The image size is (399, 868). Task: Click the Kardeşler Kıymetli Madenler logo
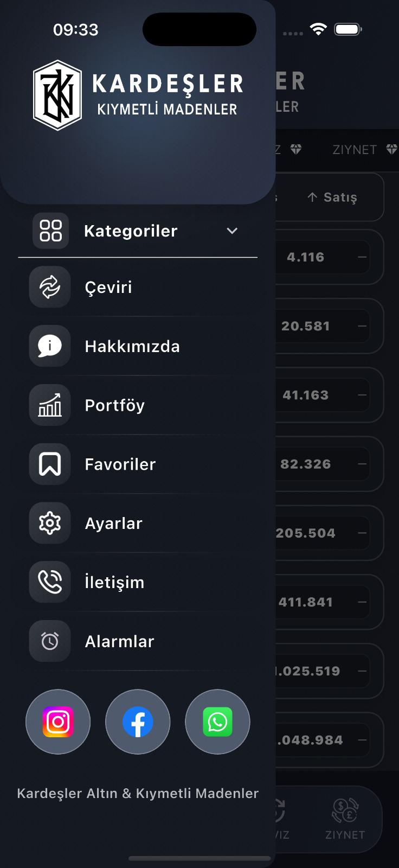tap(138, 95)
